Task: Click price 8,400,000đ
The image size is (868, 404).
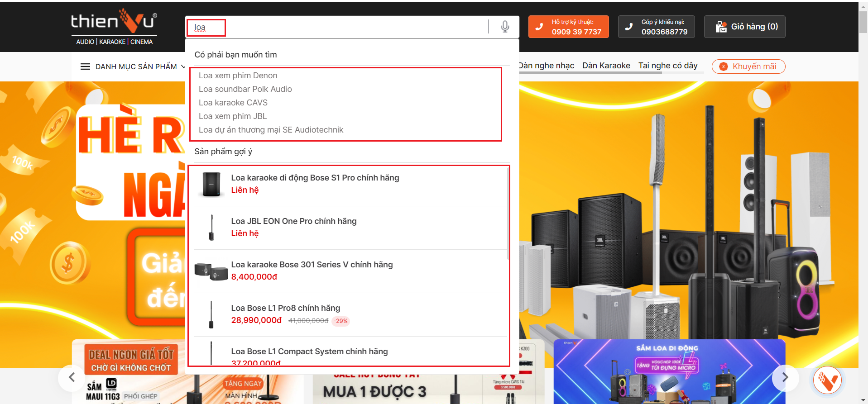Action: click(254, 277)
